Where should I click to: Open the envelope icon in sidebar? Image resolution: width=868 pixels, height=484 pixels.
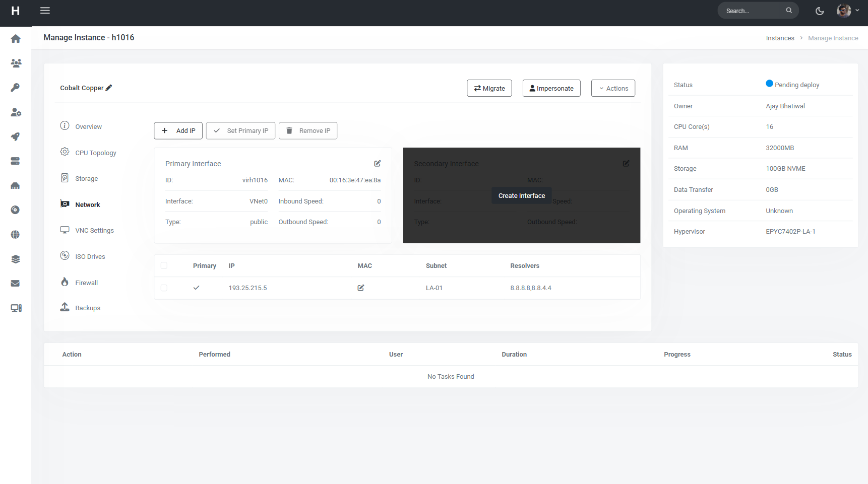(x=16, y=284)
